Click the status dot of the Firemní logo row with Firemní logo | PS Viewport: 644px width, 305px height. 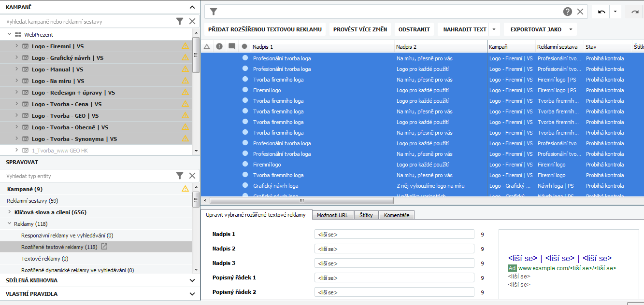coord(245,90)
